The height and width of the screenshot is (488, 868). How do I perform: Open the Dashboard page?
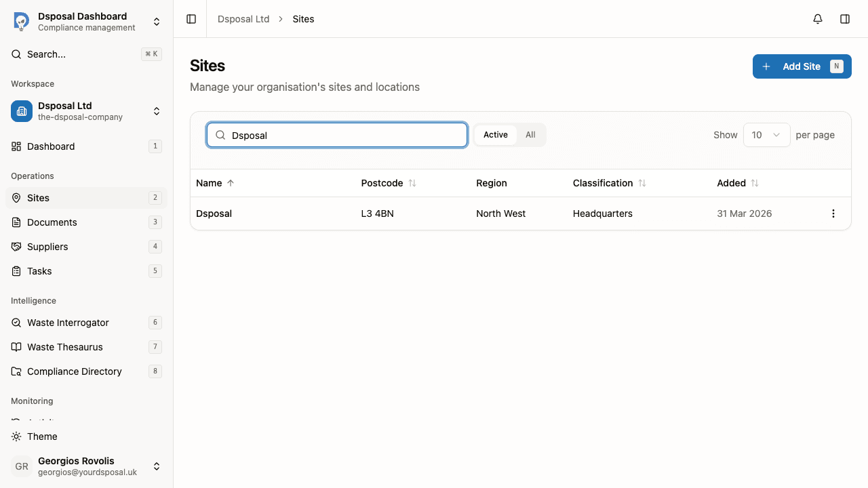click(x=51, y=146)
